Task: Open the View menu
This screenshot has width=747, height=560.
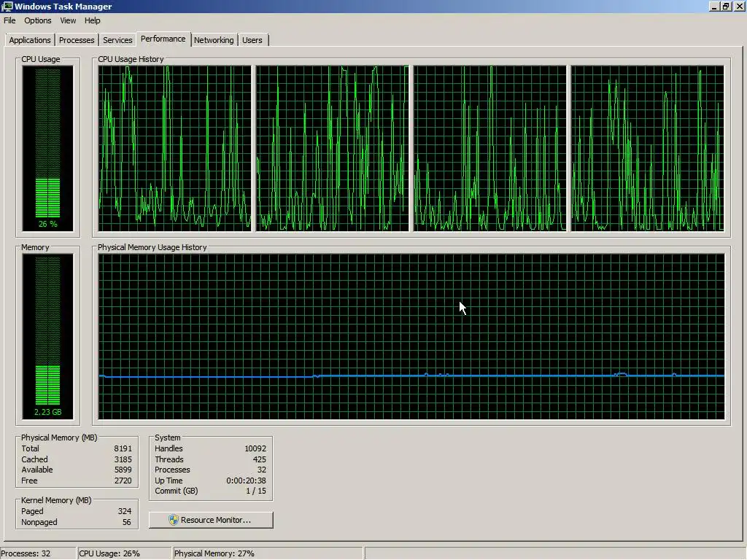Action: (68, 20)
